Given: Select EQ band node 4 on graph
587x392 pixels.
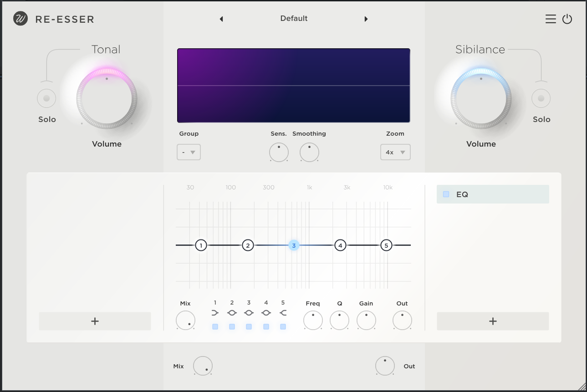Looking at the screenshot, I should click(x=340, y=245).
